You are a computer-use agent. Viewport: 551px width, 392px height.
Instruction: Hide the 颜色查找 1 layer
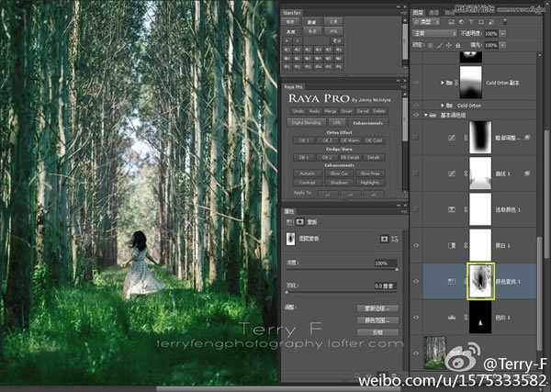[416, 281]
